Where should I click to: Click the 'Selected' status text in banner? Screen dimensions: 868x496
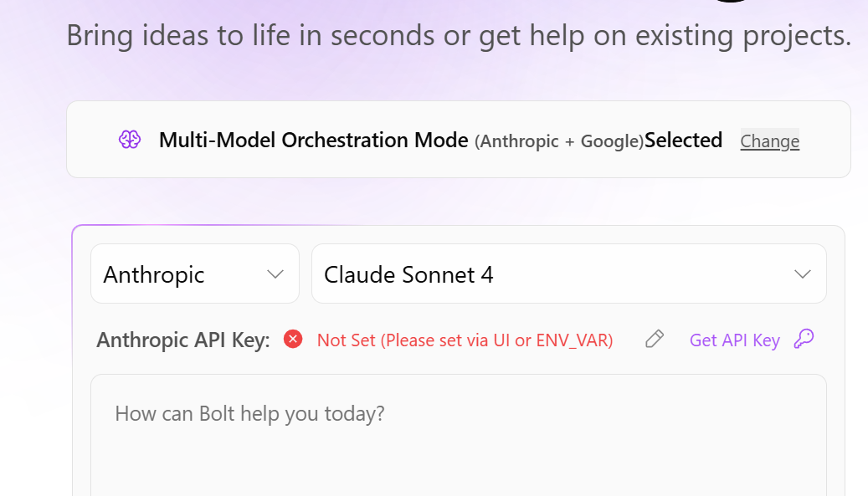683,141
